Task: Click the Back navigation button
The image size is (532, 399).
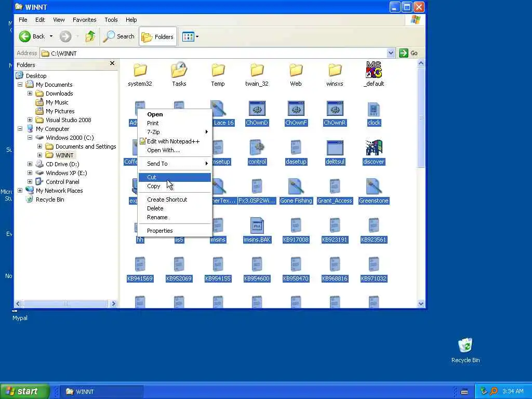Action: point(32,36)
